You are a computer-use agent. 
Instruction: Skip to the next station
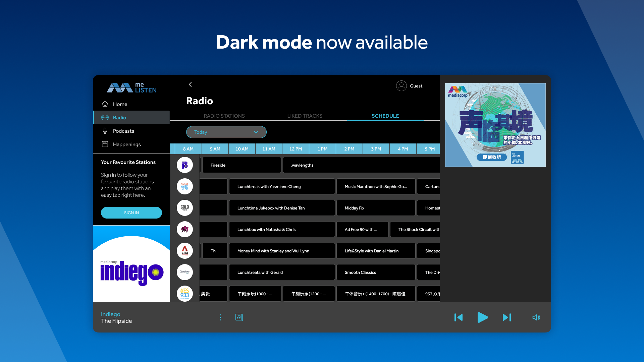tap(506, 317)
